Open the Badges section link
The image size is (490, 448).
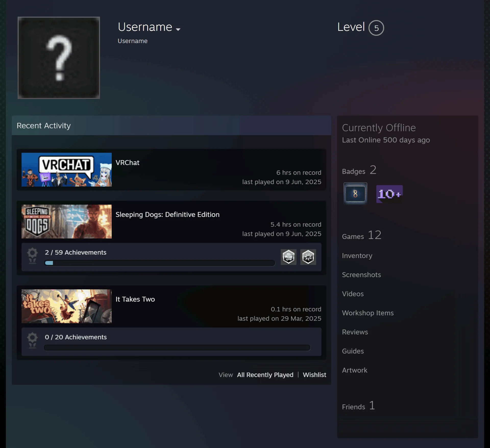pos(359,170)
